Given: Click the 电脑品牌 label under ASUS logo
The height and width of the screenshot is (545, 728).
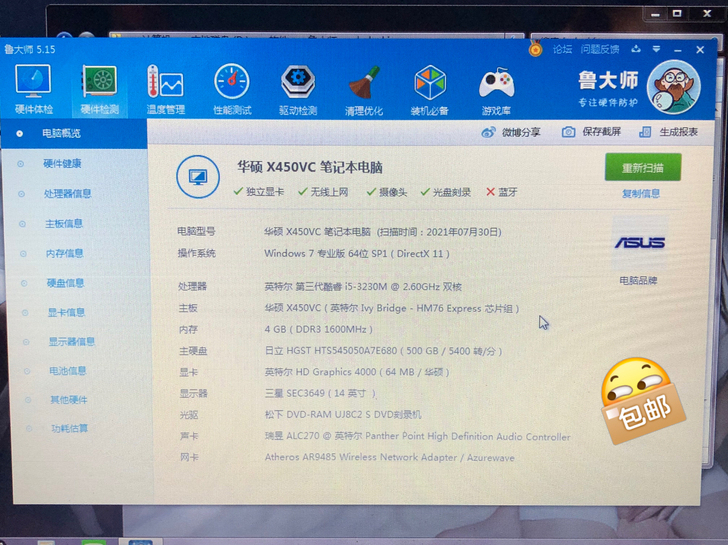Looking at the screenshot, I should (638, 280).
